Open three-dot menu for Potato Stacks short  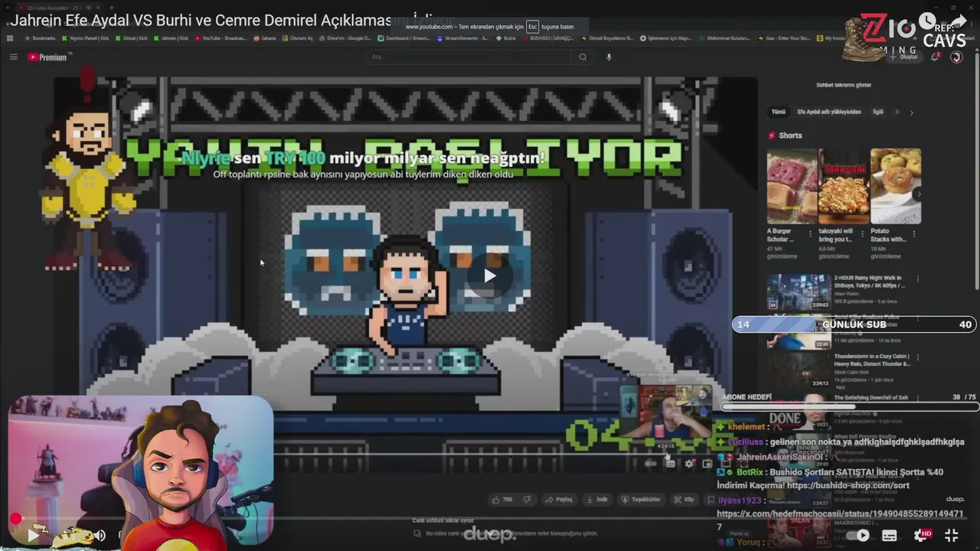[x=914, y=233]
